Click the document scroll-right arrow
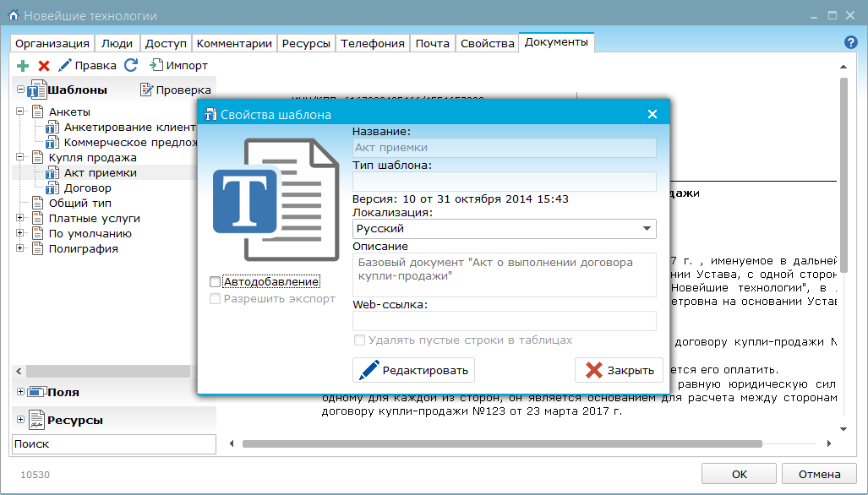The image size is (868, 495). [828, 443]
